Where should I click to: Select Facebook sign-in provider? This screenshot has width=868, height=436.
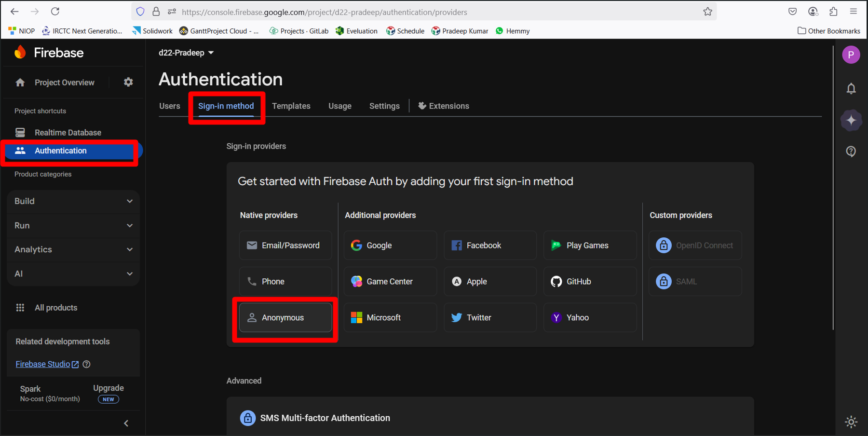[x=490, y=245]
